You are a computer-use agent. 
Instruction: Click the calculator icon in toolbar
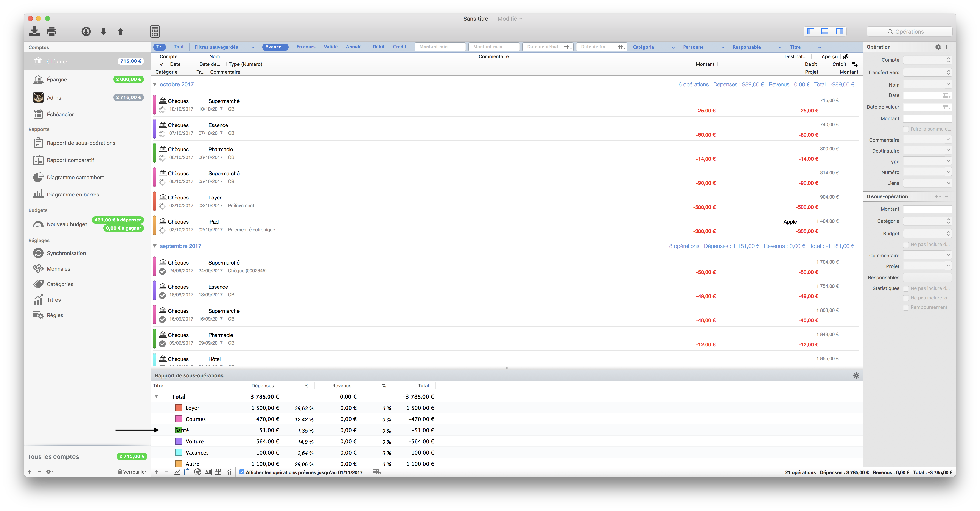154,31
